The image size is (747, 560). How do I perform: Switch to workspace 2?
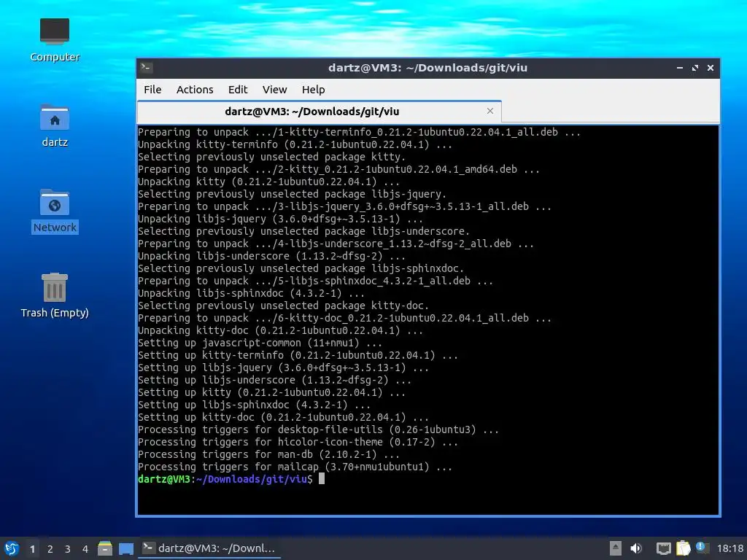pyautogui.click(x=50, y=549)
